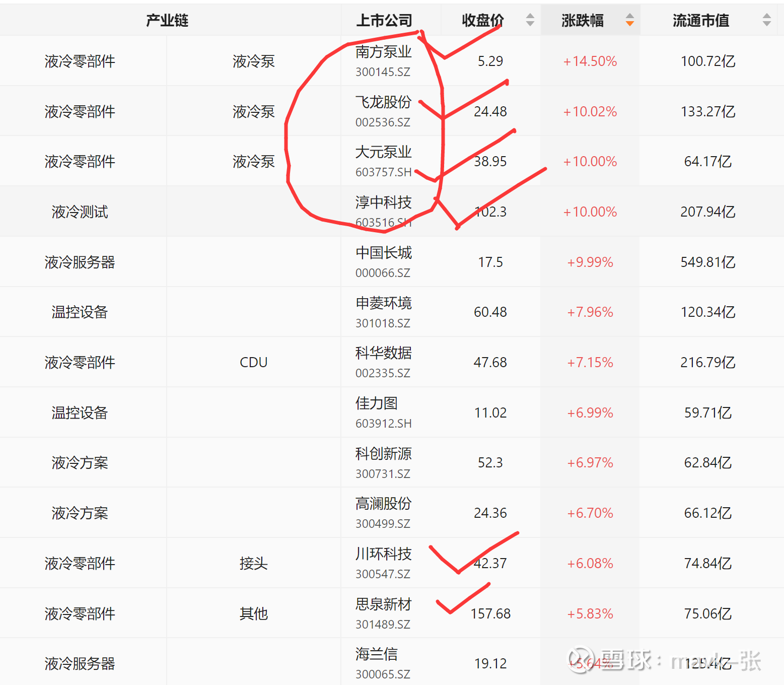Screen dimensions: 784x685
Task: Select stock code 300731.SZ
Action: click(383, 474)
